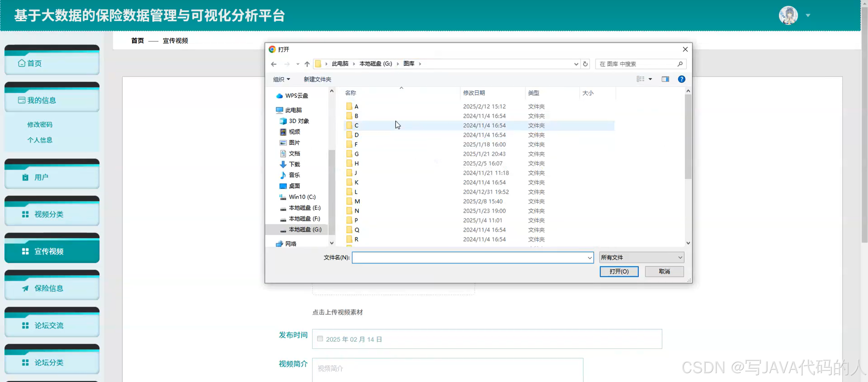Viewport: 868px width, 382px height.
Task: Toggle the preview pane button in dialog toolbar
Action: click(x=665, y=79)
